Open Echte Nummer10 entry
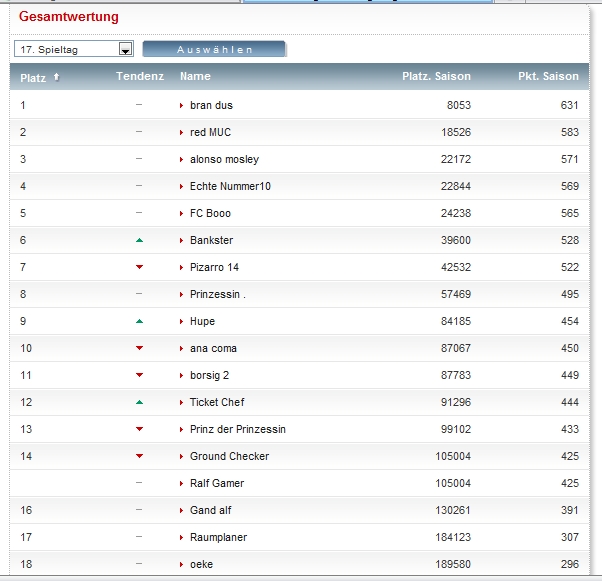The image size is (602, 581). click(x=230, y=186)
